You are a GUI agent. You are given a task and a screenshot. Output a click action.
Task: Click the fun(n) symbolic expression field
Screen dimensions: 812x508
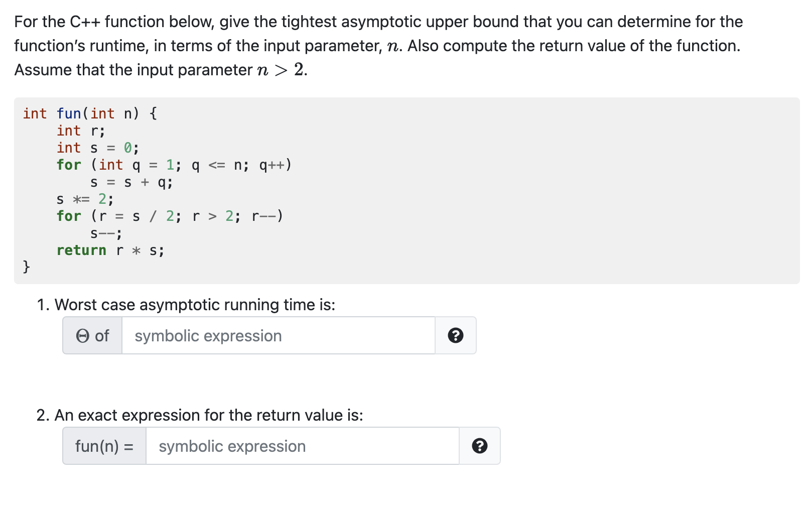tap(303, 446)
